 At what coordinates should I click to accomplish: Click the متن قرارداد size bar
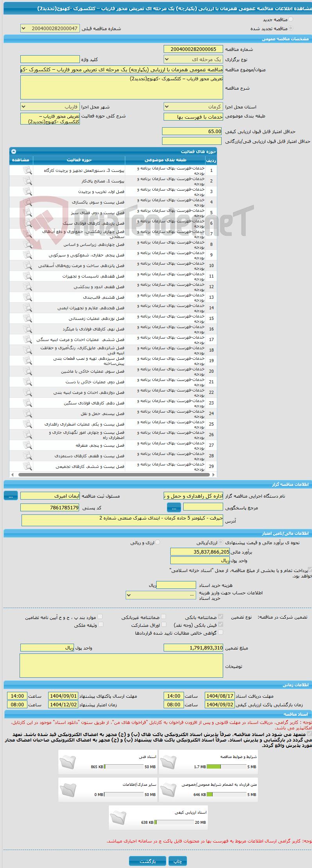pyautogui.click(x=226, y=794)
